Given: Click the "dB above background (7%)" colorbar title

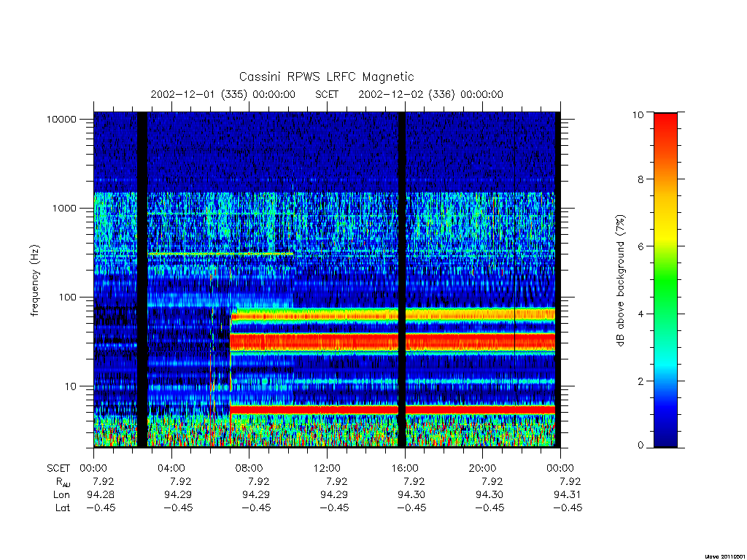Looking at the screenshot, I should coord(620,280).
